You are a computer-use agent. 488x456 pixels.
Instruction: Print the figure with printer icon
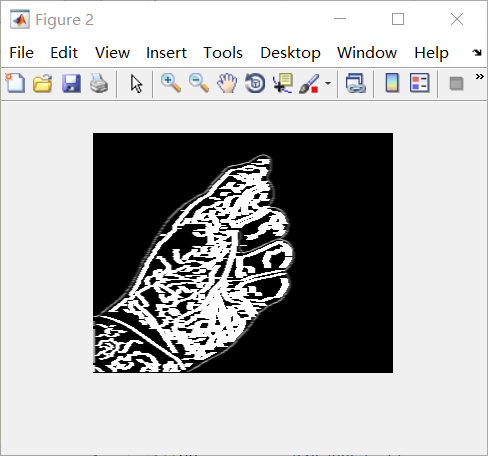[x=99, y=83]
